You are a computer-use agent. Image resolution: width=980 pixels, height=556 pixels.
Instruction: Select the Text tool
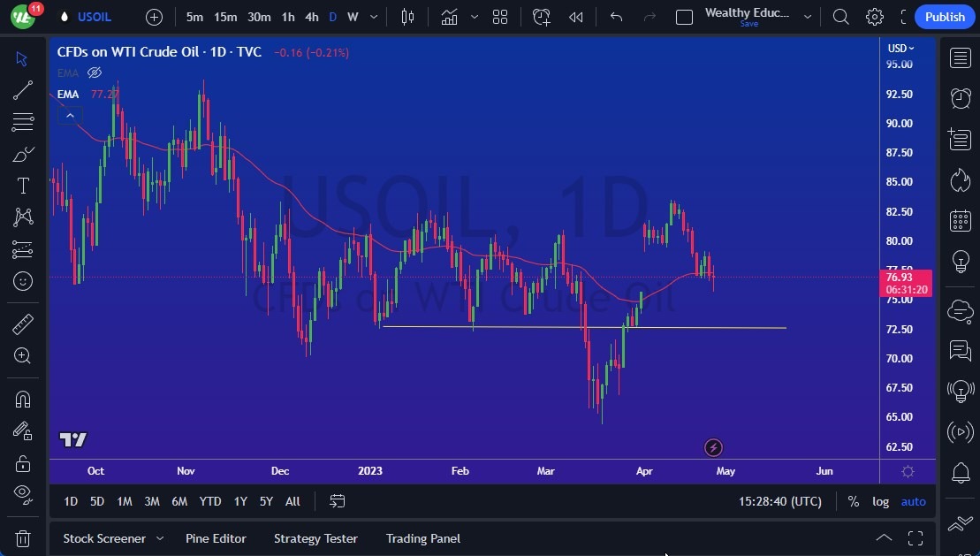click(x=22, y=185)
